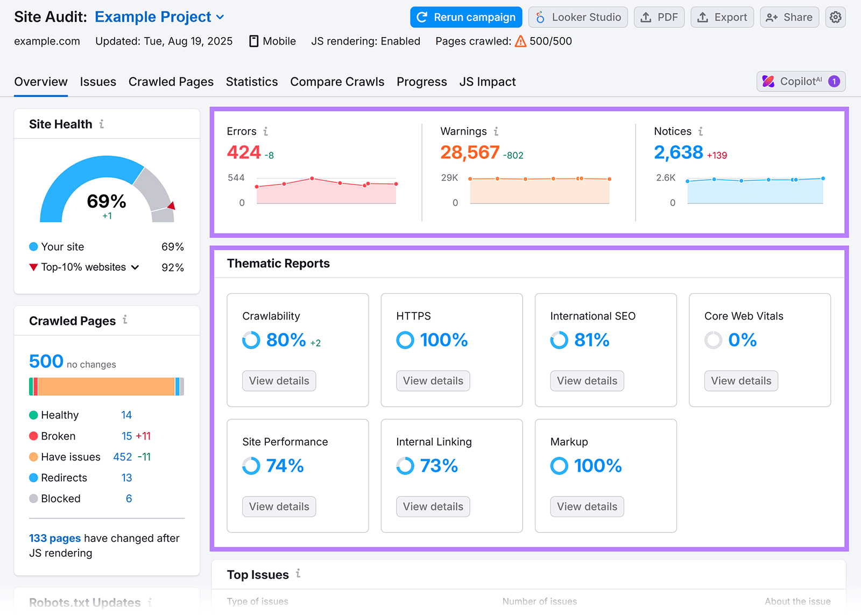
Task: Open the settings gear icon
Action: (x=835, y=17)
